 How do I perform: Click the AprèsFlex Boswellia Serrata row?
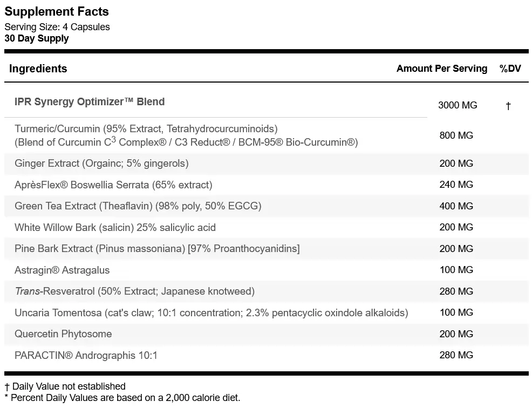(x=267, y=185)
